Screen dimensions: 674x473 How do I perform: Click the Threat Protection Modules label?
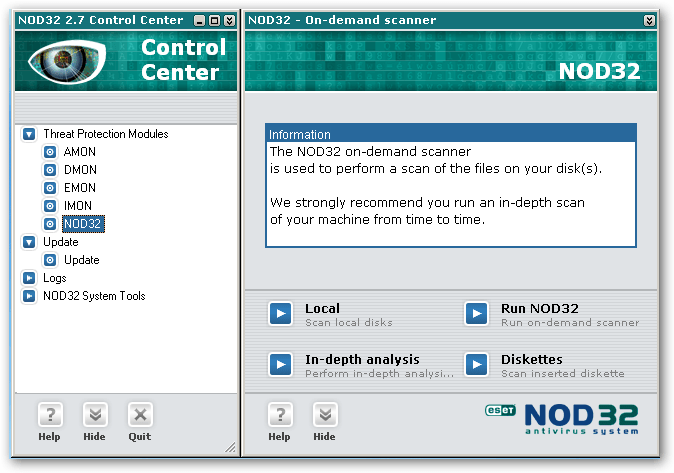tap(106, 134)
